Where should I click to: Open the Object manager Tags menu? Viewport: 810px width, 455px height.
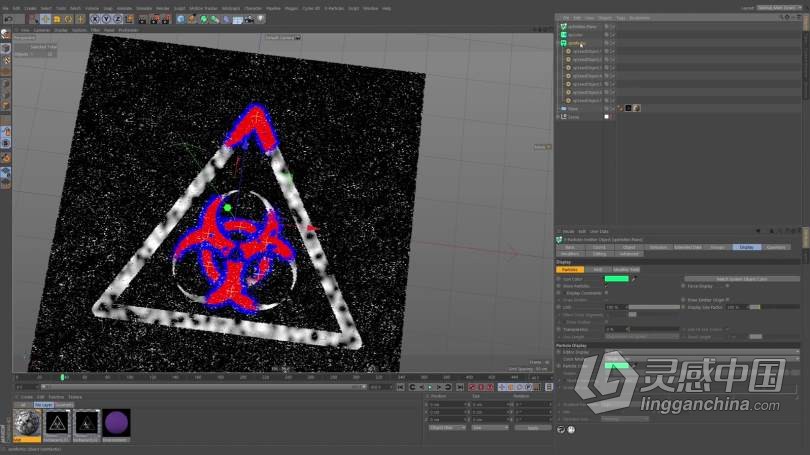pyautogui.click(x=620, y=18)
